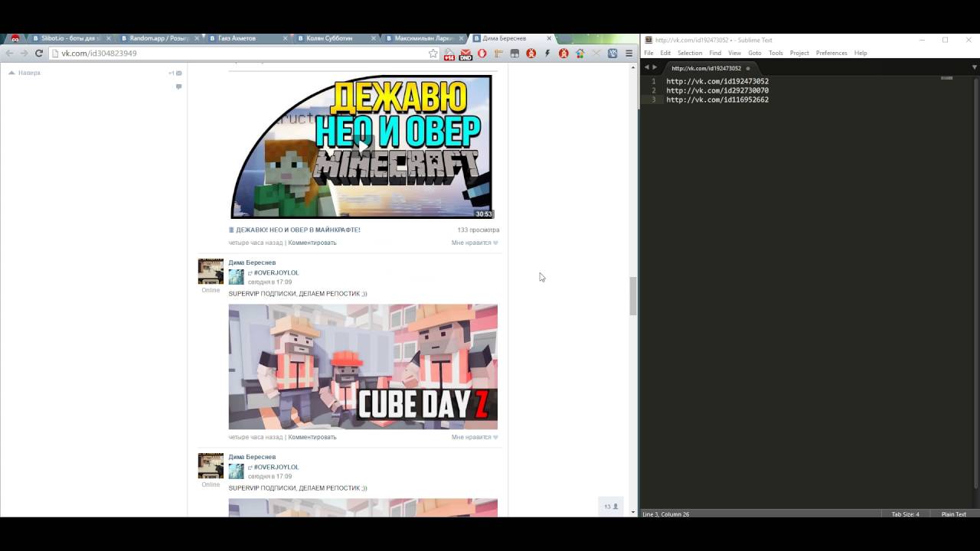Open the Project menu in Sublime Text
The image size is (980, 551).
click(799, 53)
